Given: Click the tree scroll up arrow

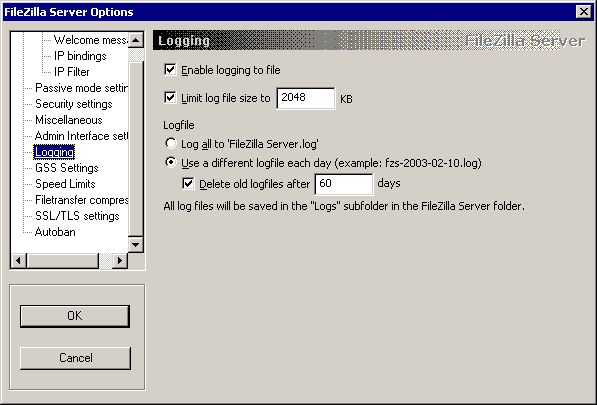Looking at the screenshot, I should click(x=136, y=40).
